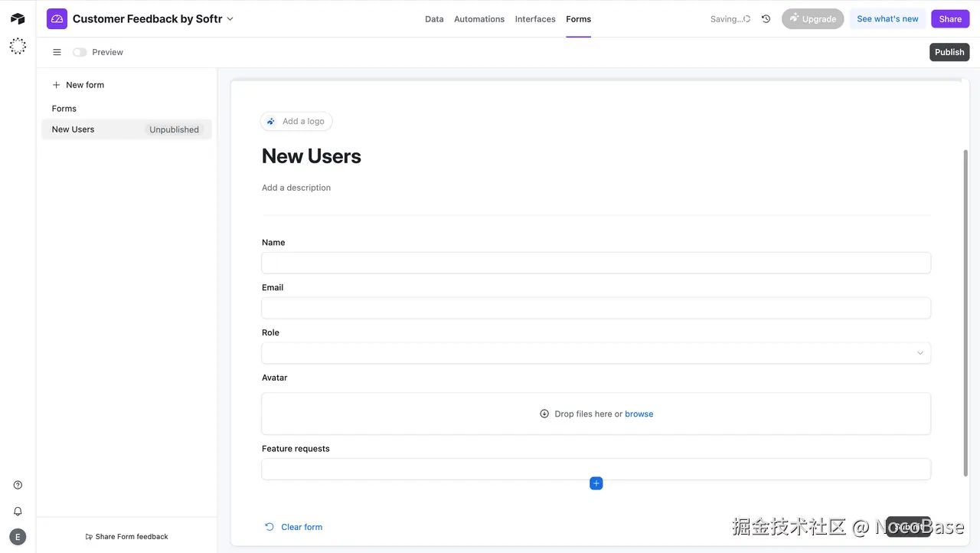
Task: Click the Name input field
Action: [x=596, y=263]
